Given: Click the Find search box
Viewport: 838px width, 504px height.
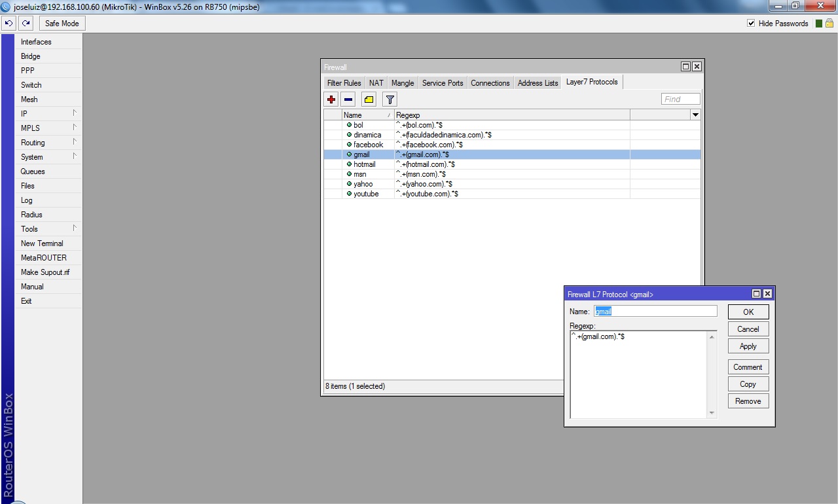Looking at the screenshot, I should click(681, 99).
